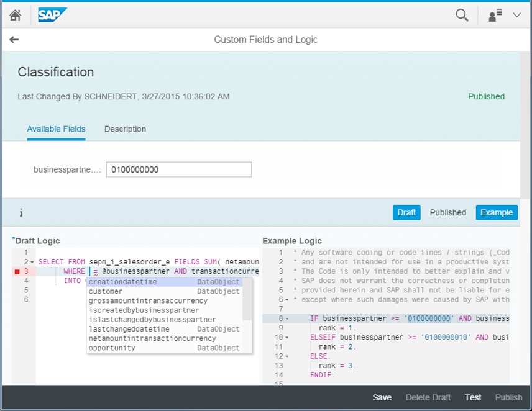
Task: Switch to the Example code view
Action: coord(497,212)
